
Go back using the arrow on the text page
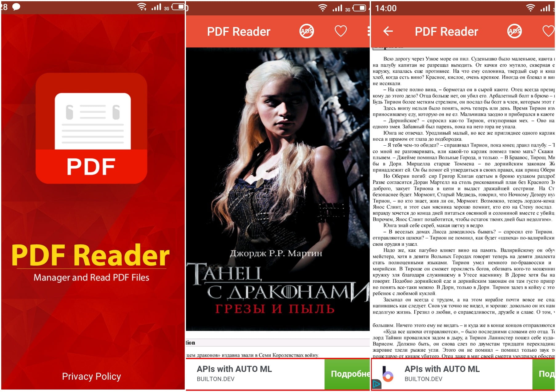tap(388, 31)
